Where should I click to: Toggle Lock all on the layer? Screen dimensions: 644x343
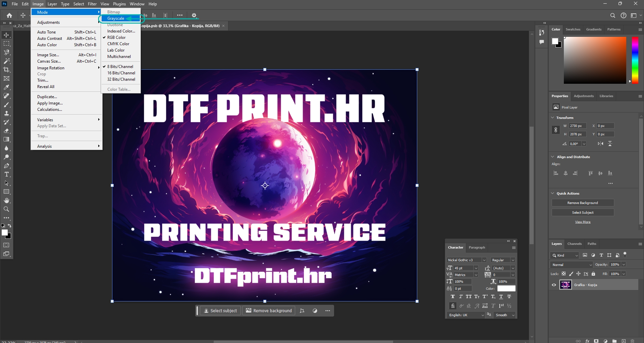click(x=593, y=274)
